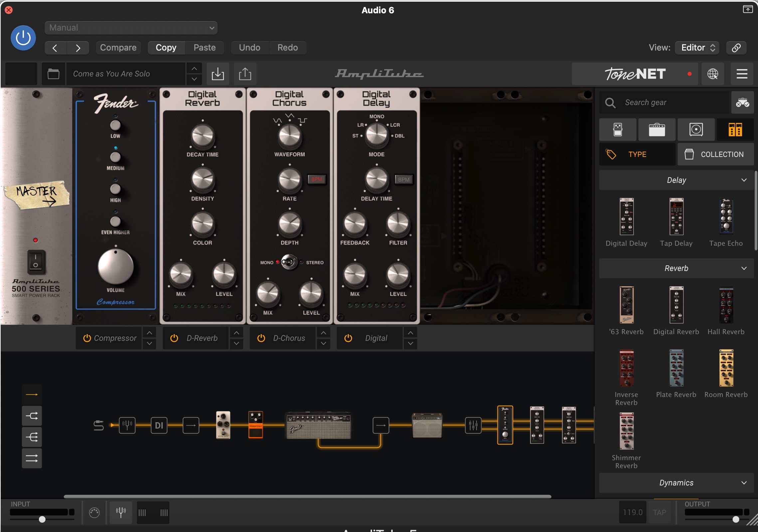Screen dimensions: 758x532
Task: Click the preset name up arrow
Action: (x=194, y=68)
